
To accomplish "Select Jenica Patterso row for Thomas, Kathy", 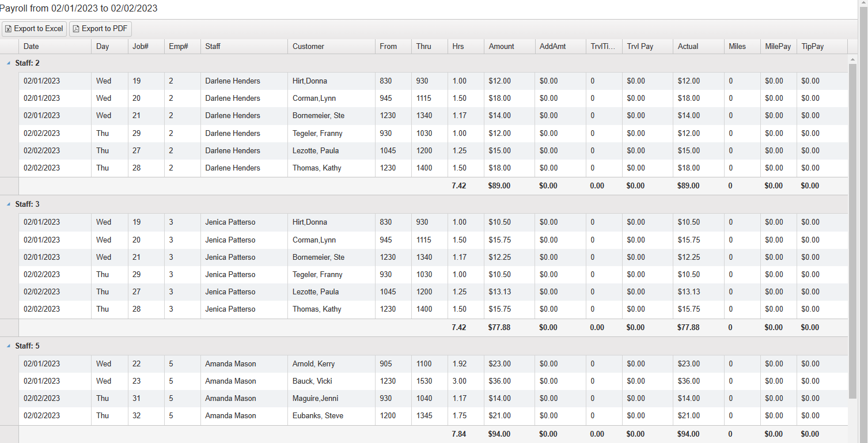I will (433, 309).
